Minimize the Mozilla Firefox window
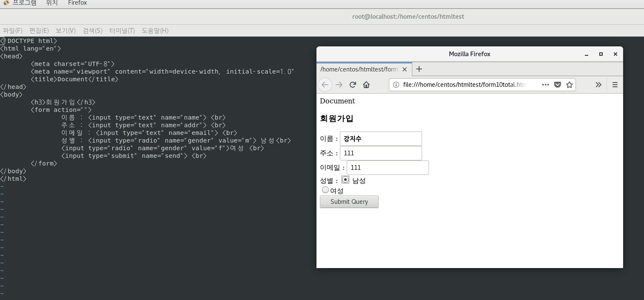Viewport: 644px width, 300px height. (586, 54)
